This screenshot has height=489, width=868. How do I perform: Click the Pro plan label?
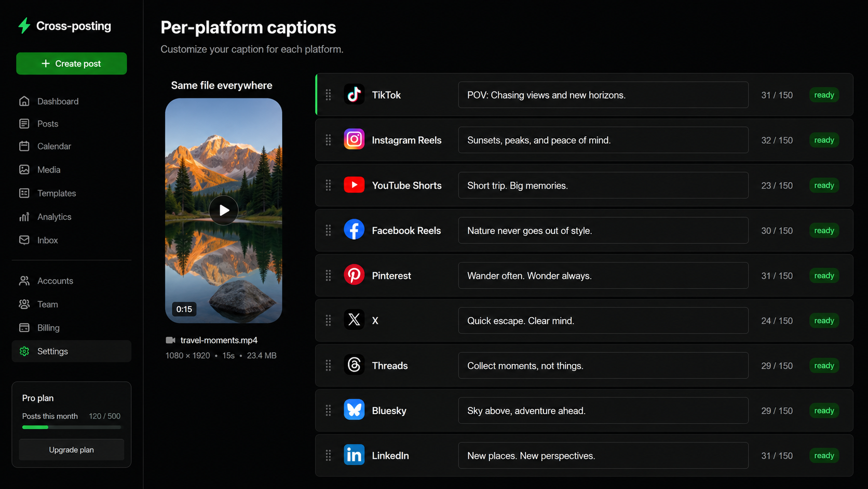[38, 398]
